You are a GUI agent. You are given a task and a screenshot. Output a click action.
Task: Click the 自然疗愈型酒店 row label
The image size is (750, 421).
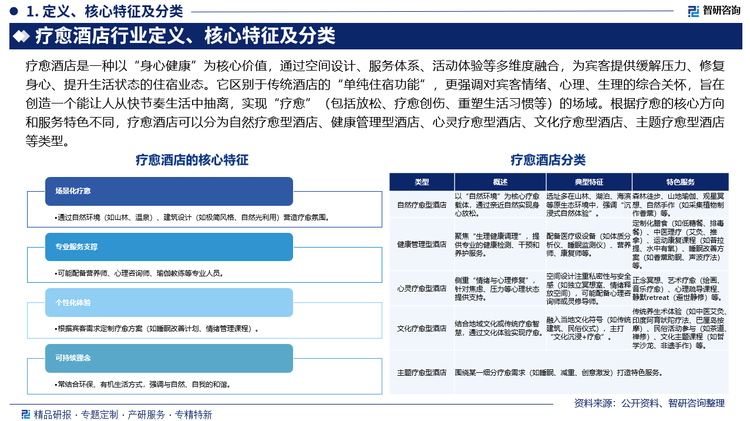pyautogui.click(x=421, y=205)
